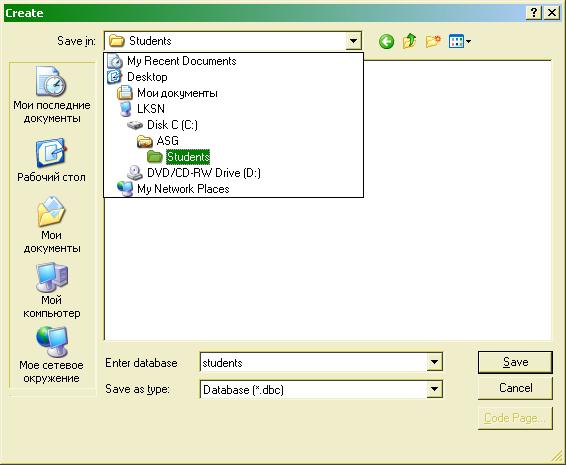Open Мое сетевое окружение in places bar
Image resolution: width=566 pixels, height=465 pixels.
point(51,356)
